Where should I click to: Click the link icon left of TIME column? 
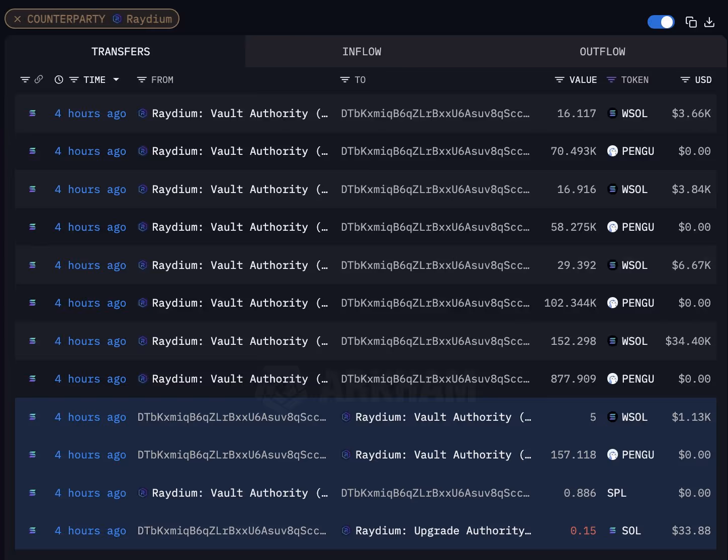(40, 79)
